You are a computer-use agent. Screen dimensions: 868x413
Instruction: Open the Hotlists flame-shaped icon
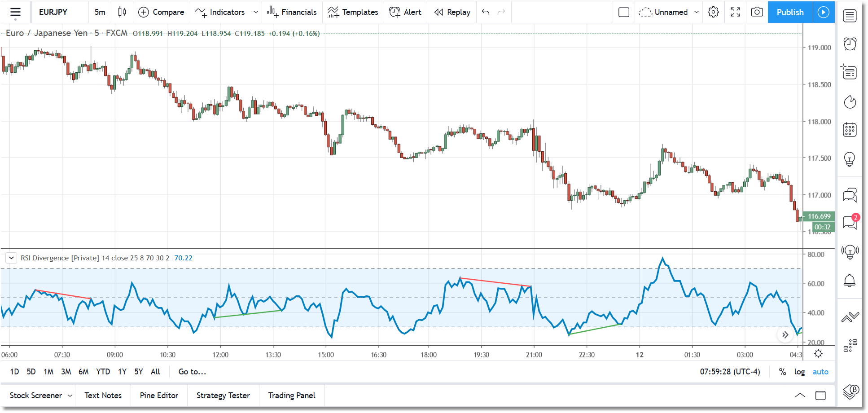coord(850,102)
